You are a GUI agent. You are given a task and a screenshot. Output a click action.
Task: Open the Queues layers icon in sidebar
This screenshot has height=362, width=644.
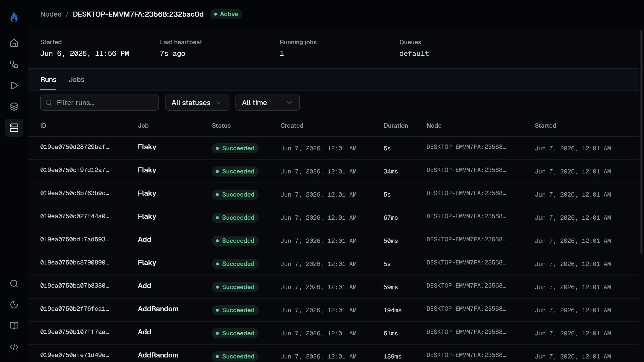pyautogui.click(x=14, y=107)
